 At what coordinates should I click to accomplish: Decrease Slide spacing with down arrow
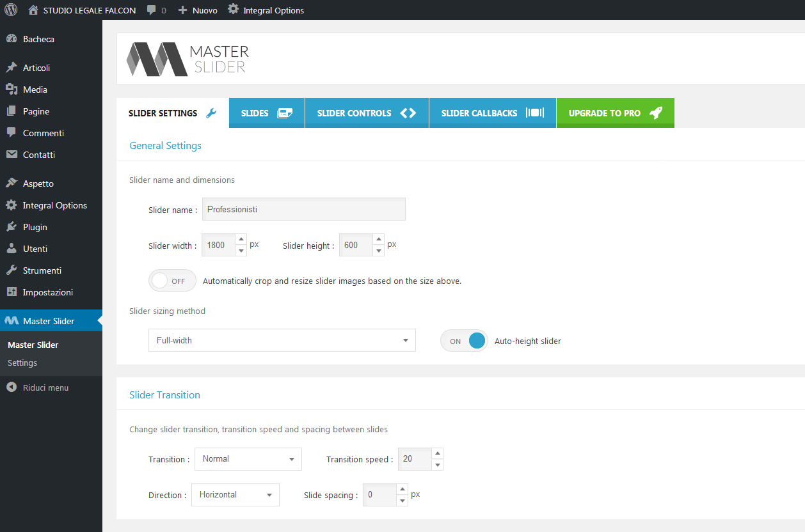click(402, 501)
